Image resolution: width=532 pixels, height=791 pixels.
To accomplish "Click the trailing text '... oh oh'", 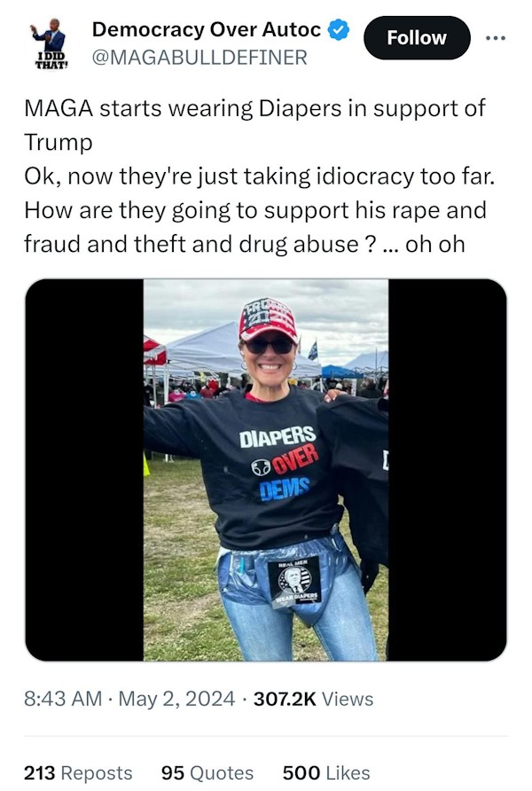I will 424,244.
